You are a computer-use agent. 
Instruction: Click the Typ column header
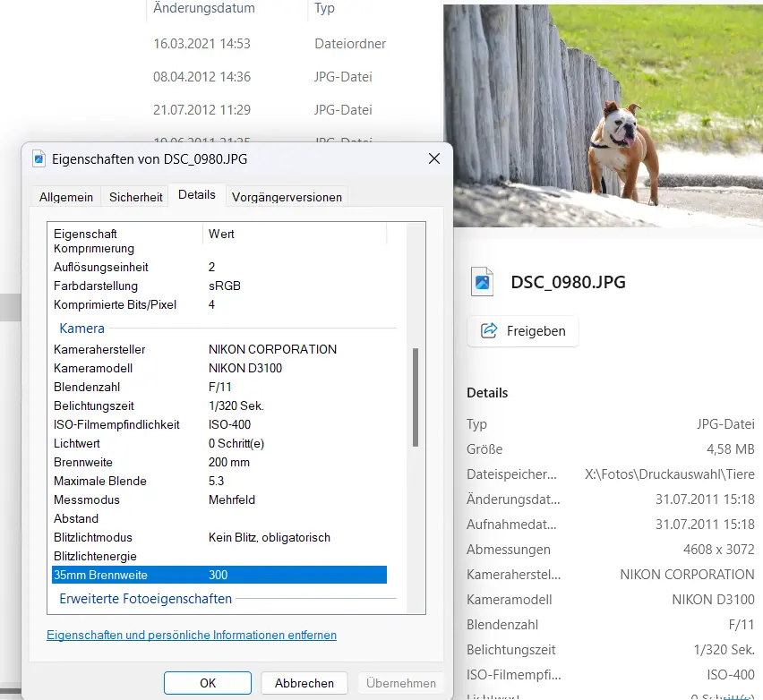pyautogui.click(x=325, y=8)
